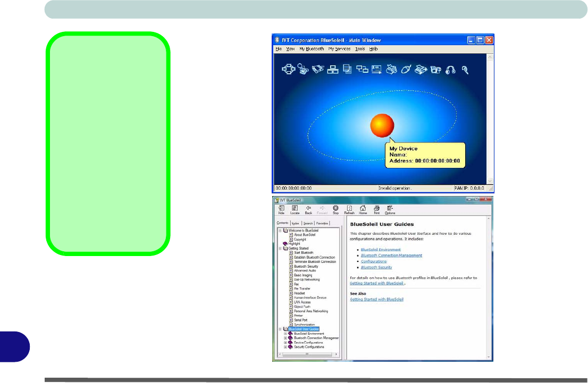Click the orange My Device sun ball
The height and width of the screenshot is (383, 588).
[x=382, y=125]
